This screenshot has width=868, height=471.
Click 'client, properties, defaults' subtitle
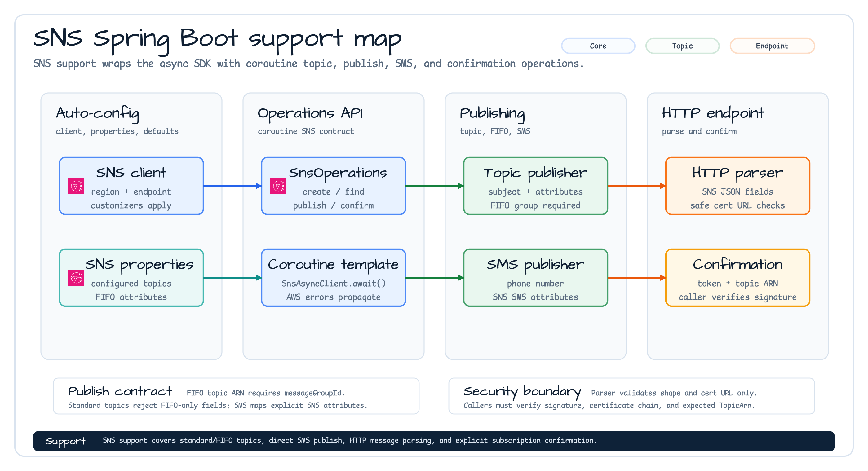pyautogui.click(x=117, y=131)
